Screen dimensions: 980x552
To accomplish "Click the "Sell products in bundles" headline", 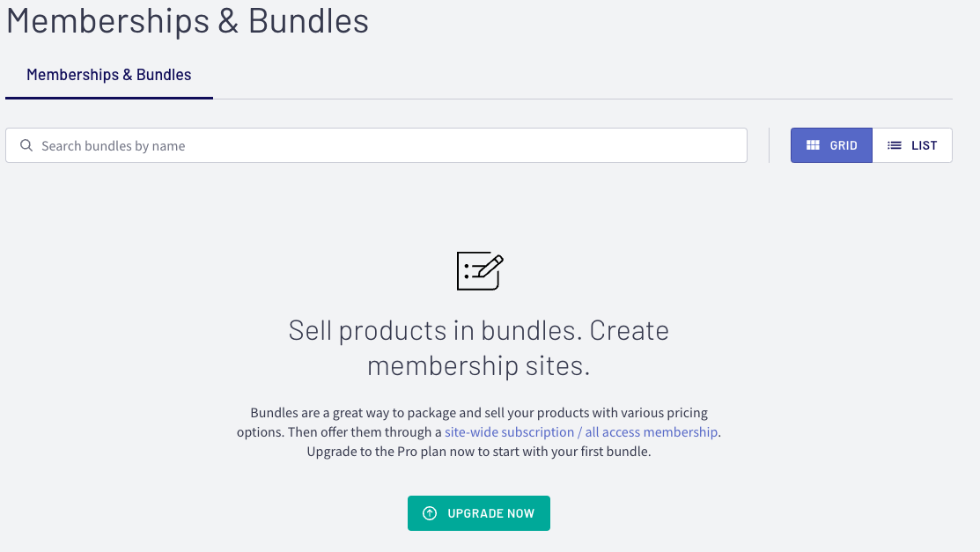I will coord(478,331).
